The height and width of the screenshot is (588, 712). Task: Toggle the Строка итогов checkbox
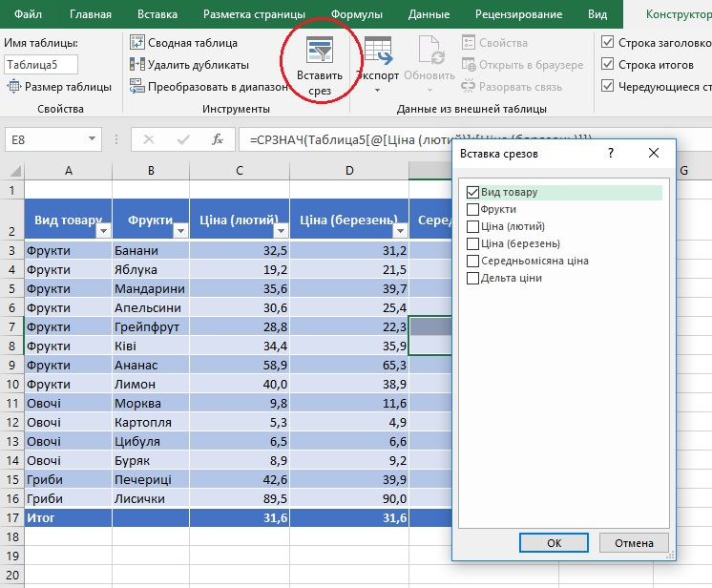(608, 65)
